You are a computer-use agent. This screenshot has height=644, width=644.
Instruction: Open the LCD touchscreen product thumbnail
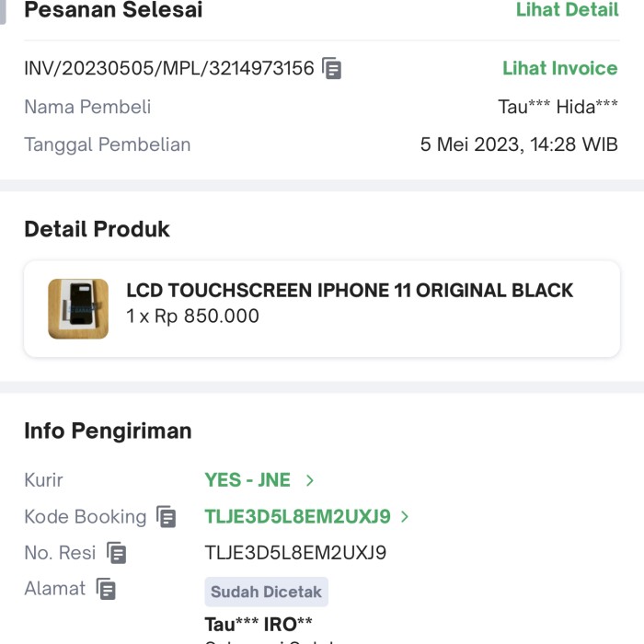point(78,309)
